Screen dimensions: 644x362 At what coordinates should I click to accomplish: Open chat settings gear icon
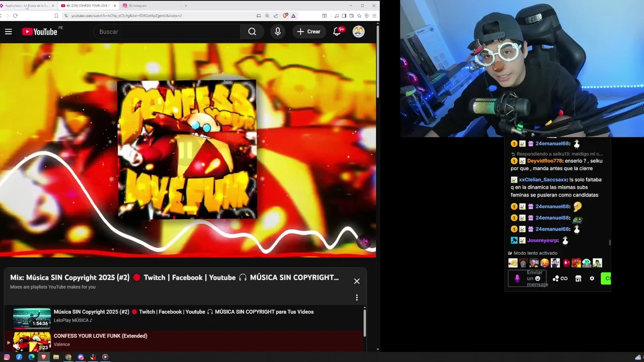tap(592, 279)
